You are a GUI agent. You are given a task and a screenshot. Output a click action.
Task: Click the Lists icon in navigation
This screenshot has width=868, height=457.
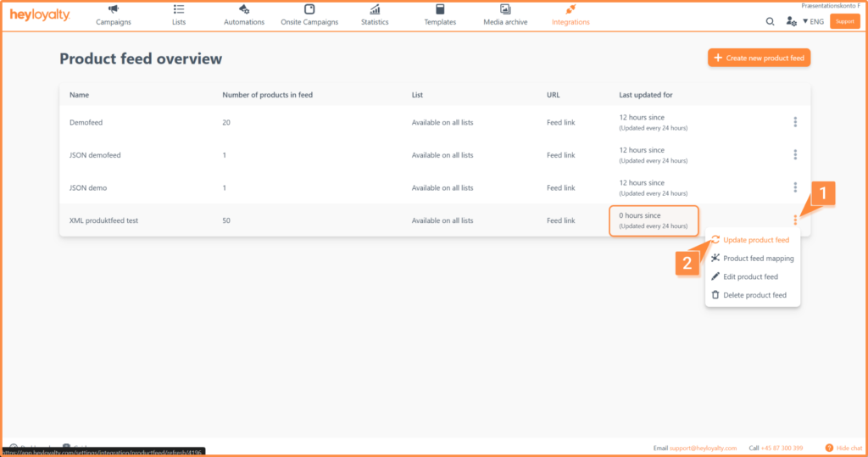pos(178,9)
